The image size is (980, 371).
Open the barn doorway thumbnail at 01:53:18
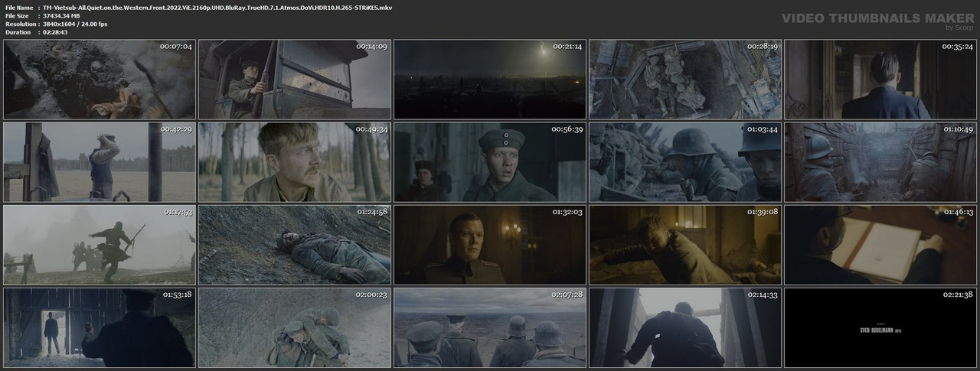pos(98,327)
